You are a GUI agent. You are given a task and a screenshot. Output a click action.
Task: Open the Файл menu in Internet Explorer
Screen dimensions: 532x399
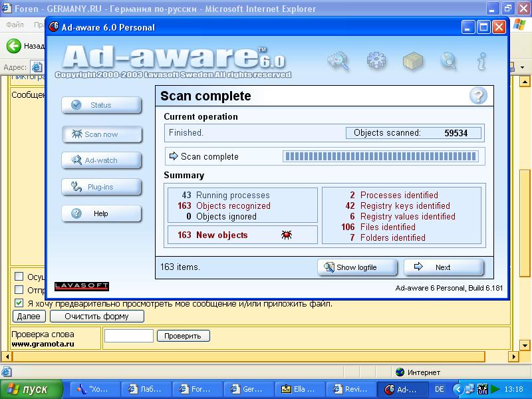[15, 25]
